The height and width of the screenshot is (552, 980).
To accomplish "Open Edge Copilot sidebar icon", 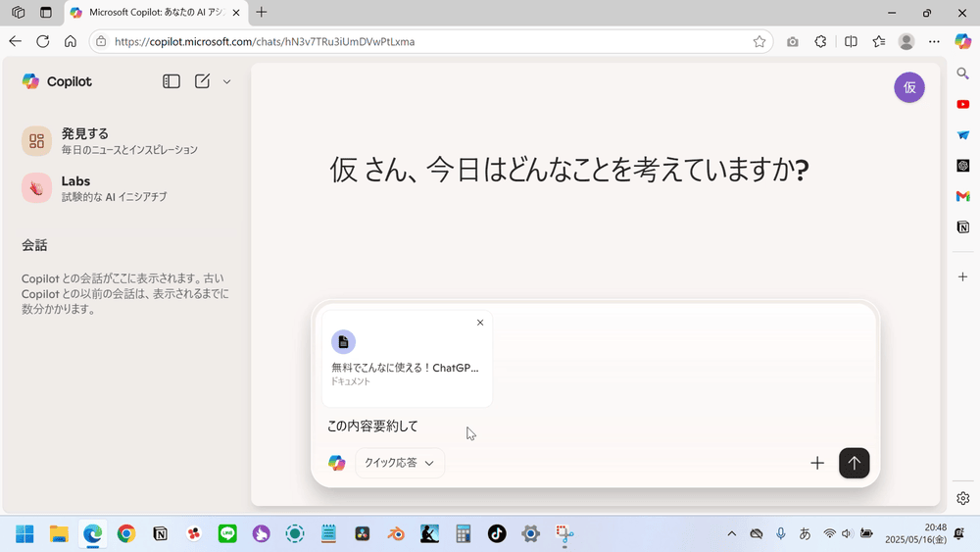I will pos(963,41).
